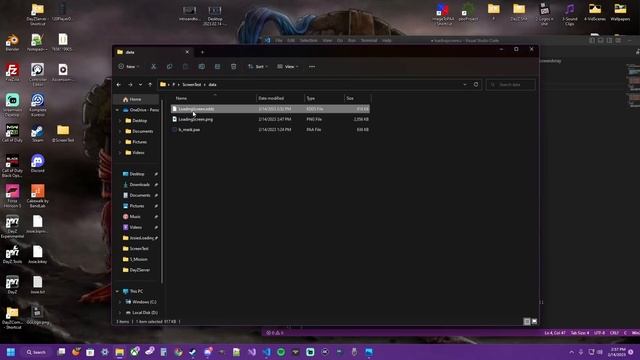The height and width of the screenshot is (360, 640).
Task: Click the Copy icon in toolbar
Action: click(169, 67)
